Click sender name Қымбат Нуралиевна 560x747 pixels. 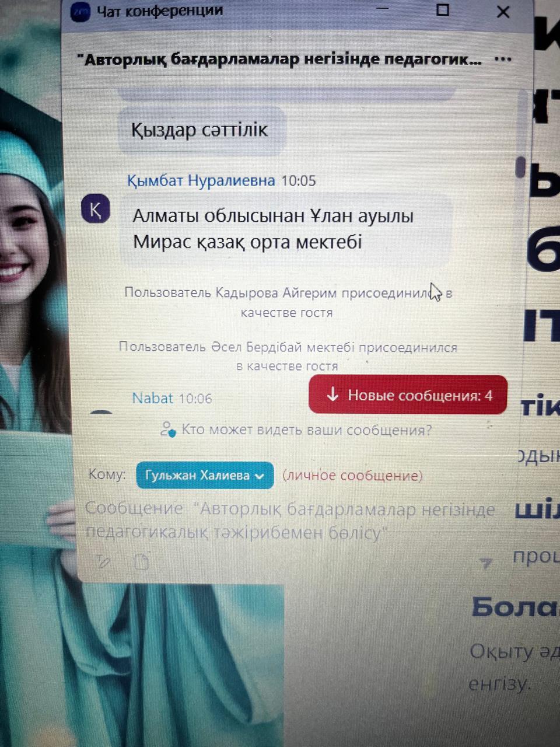click(201, 180)
